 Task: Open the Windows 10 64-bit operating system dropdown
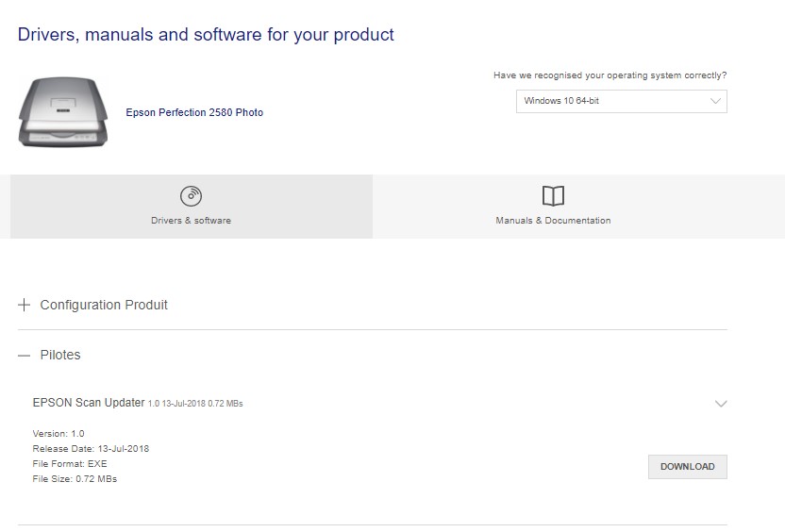click(x=621, y=101)
